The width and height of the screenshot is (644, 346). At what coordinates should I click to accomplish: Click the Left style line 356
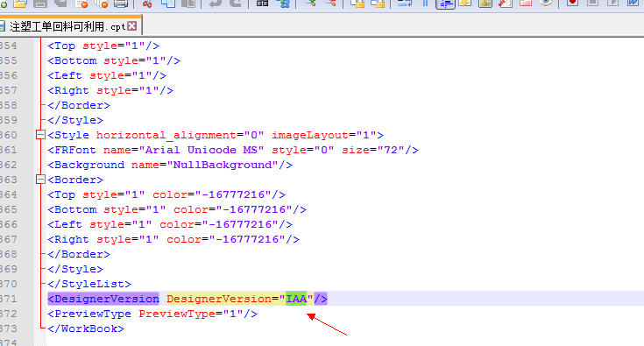107,75
